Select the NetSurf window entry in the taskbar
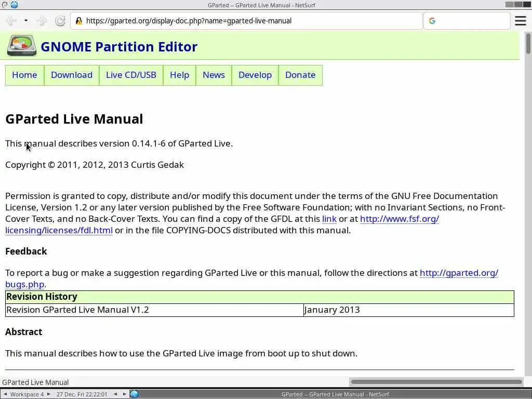The height and width of the screenshot is (399, 532). pos(335,394)
